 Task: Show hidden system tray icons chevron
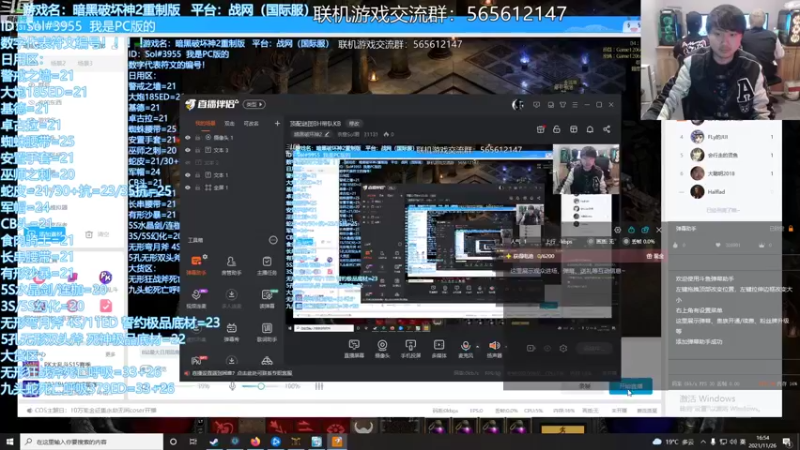[x=703, y=441]
